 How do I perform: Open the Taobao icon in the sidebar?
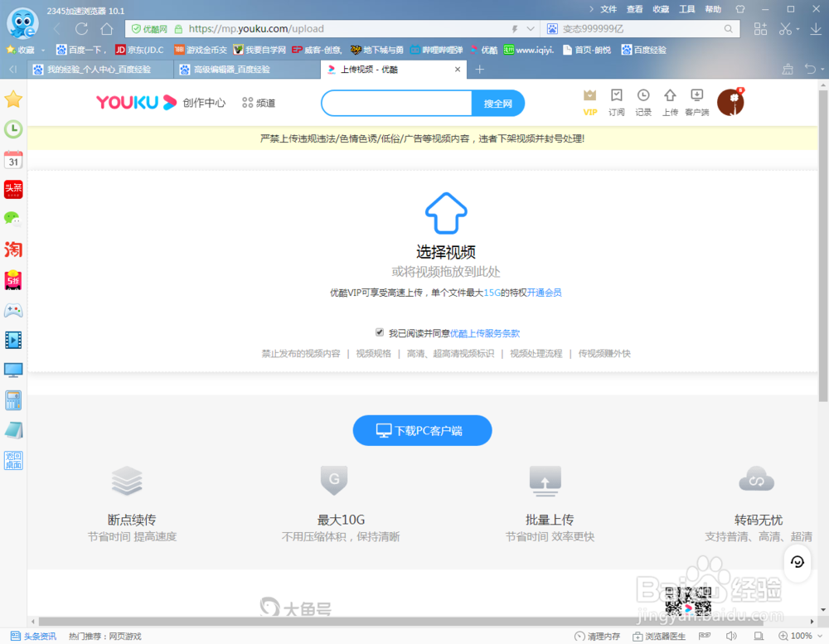12,249
